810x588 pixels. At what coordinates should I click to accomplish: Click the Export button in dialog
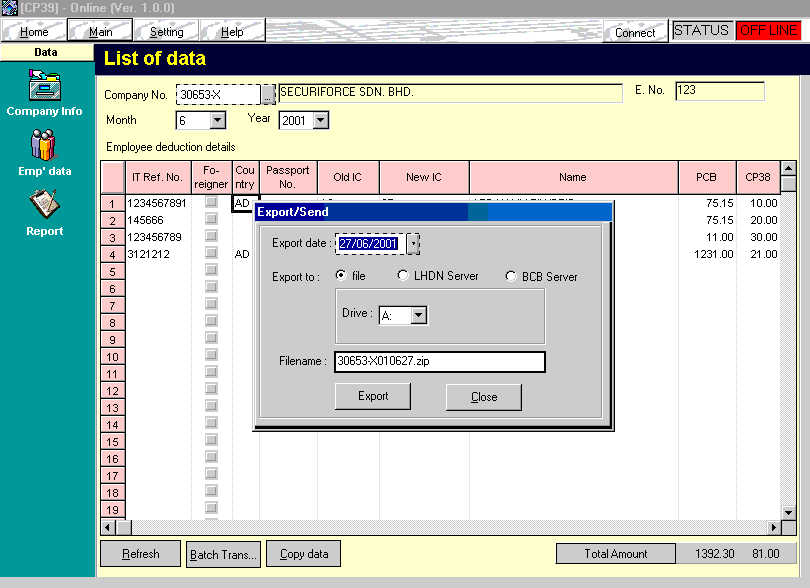click(373, 396)
